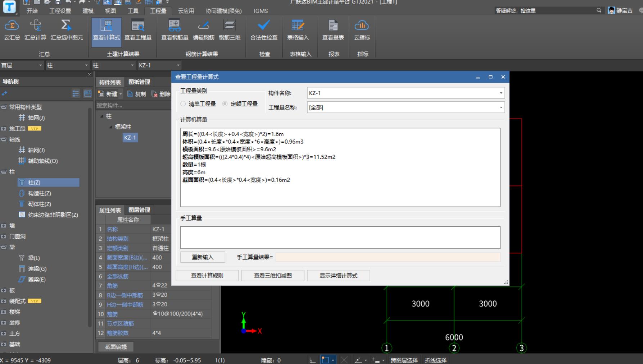Screen dimensions: 643x364
Task: Select 砌体柱(Z) in the navigation tree
Action: click(35, 204)
